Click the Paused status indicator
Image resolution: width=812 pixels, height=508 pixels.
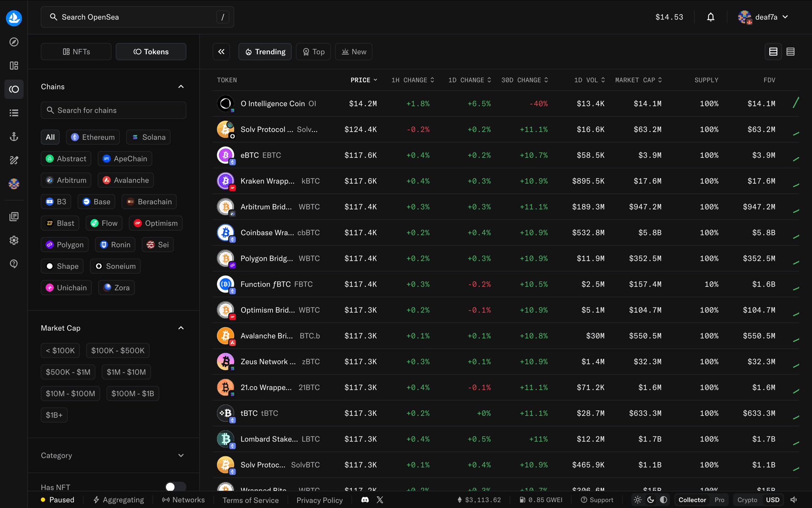coord(58,500)
